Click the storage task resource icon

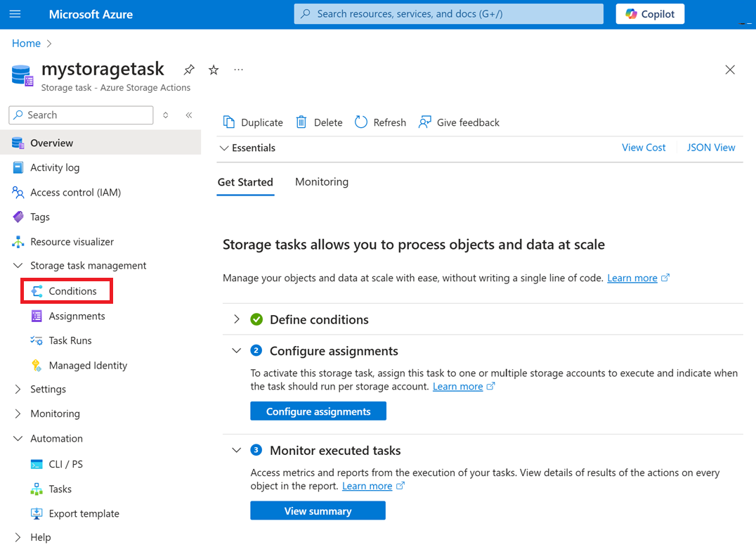(22, 75)
